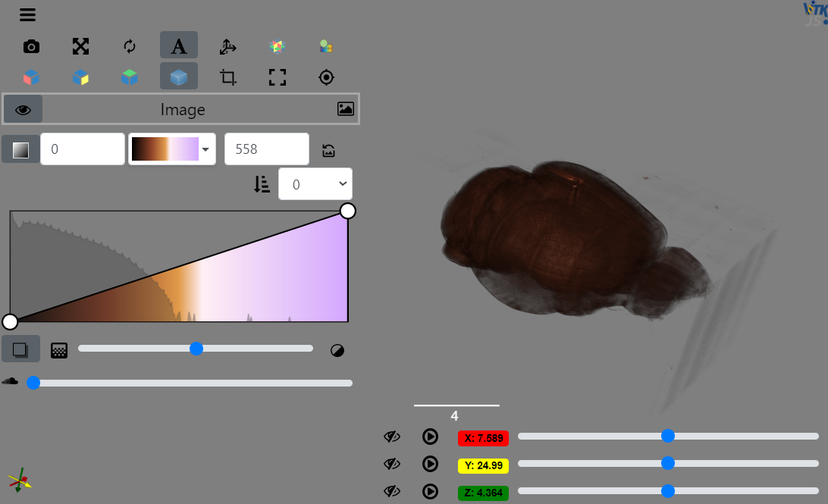828x504 pixels.
Task: Toggle annotations with the A icon
Action: point(178,45)
